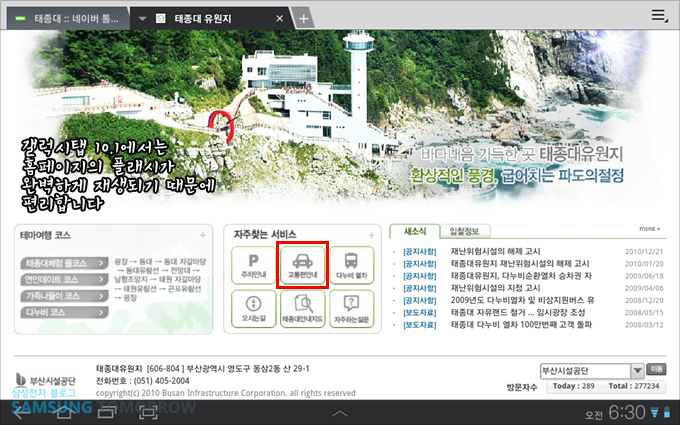Click the 6:30 clock on system bar
The image size is (680, 425).
pyautogui.click(x=627, y=412)
